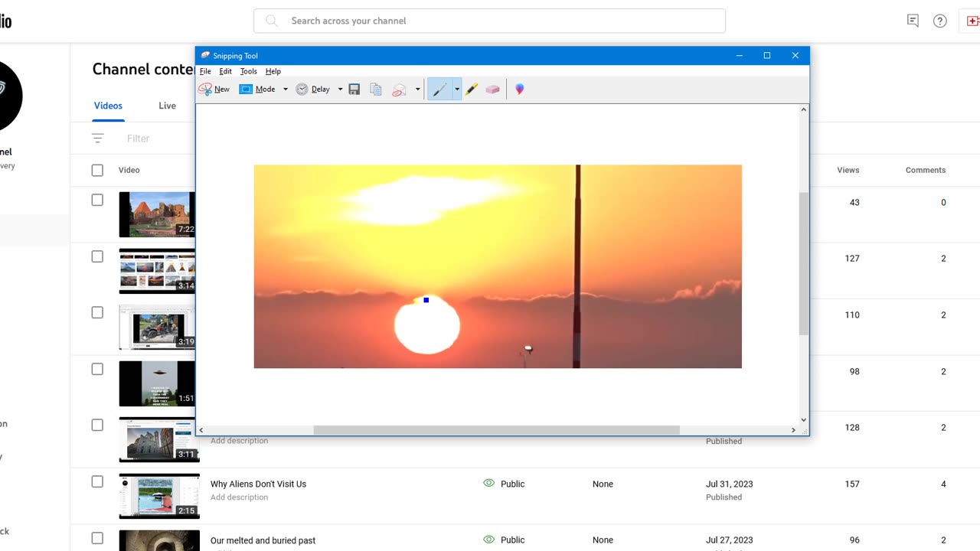980x551 pixels.
Task: Expand the Mode dropdown arrow
Action: (x=286, y=90)
